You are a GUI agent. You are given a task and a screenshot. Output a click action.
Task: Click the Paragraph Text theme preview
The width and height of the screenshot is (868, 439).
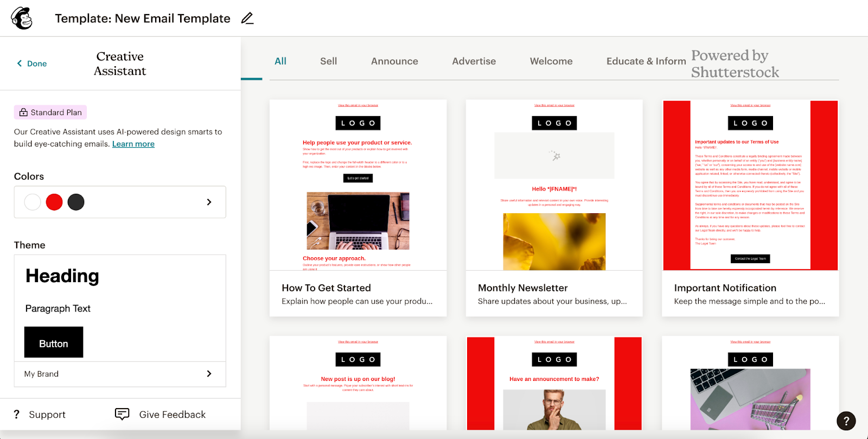pyautogui.click(x=58, y=308)
